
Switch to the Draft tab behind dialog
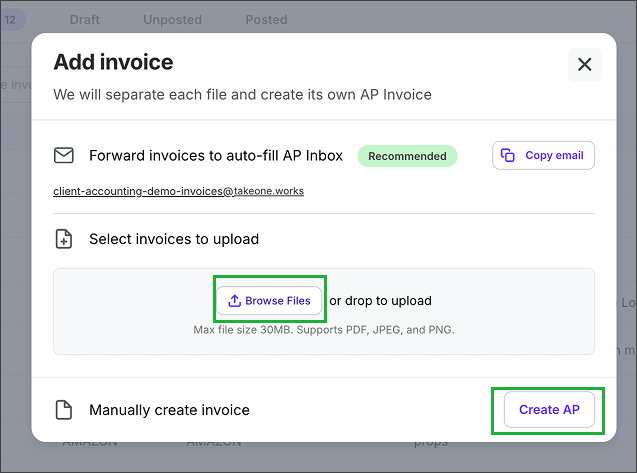coord(84,20)
